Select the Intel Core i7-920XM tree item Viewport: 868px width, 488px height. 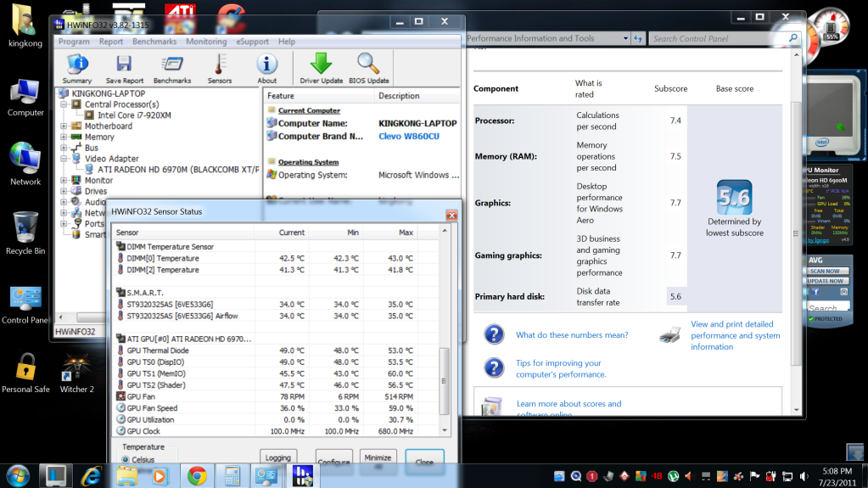135,115
